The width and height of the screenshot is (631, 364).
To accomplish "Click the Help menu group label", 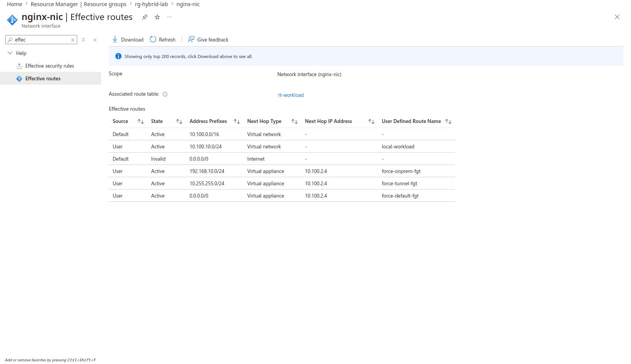I will click(21, 53).
